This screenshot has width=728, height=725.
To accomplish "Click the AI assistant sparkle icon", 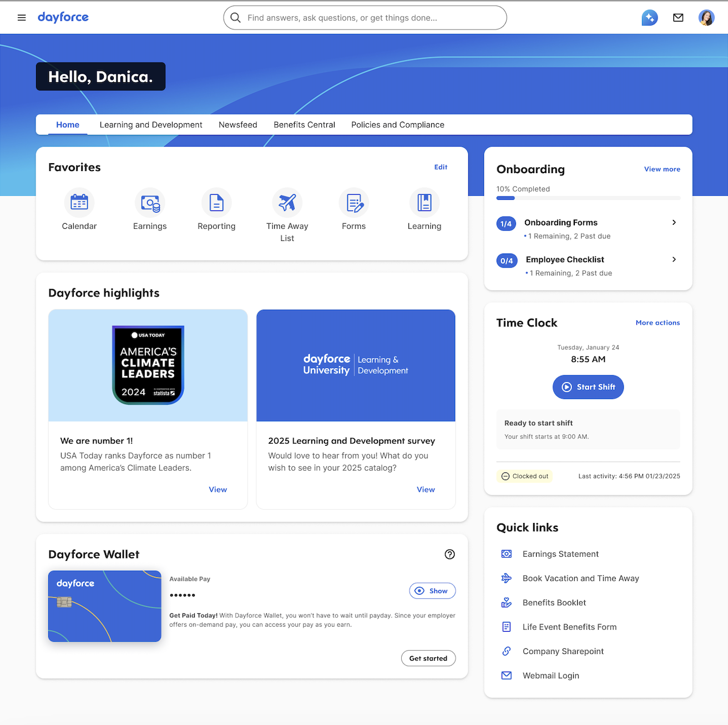I will click(x=650, y=17).
